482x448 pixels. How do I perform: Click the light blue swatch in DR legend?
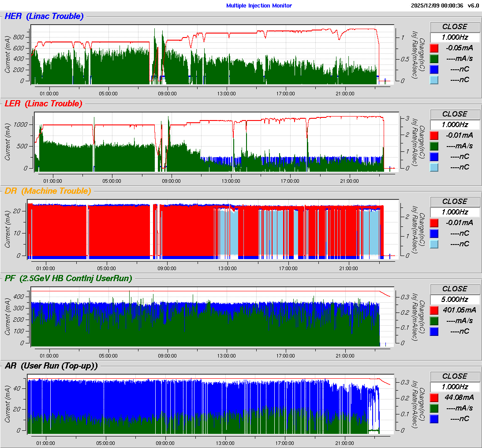click(x=434, y=244)
